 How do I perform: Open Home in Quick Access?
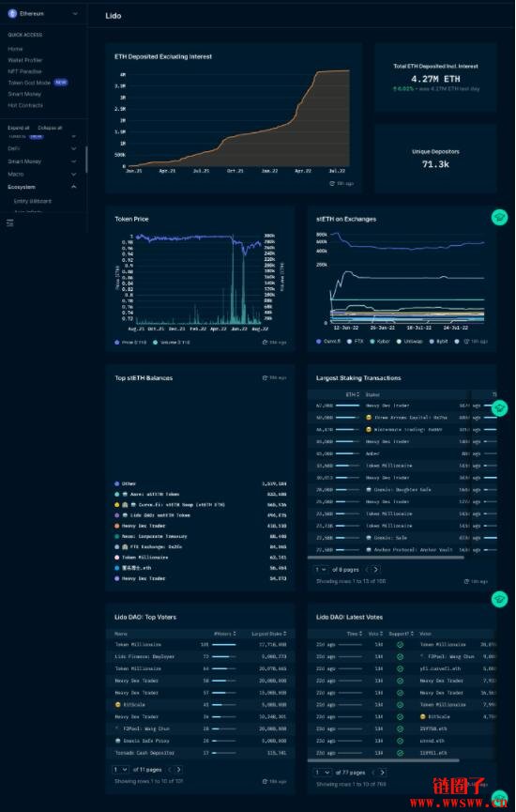[x=15, y=49]
